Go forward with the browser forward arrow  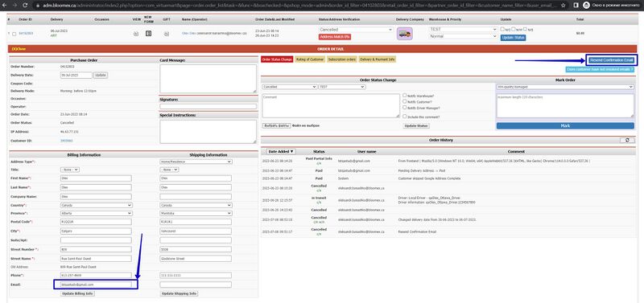point(15,6)
